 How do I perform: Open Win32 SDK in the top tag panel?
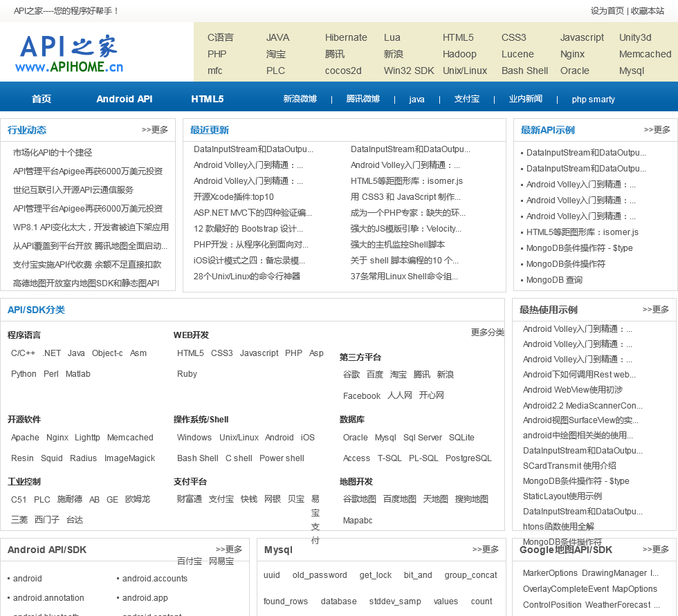(409, 71)
